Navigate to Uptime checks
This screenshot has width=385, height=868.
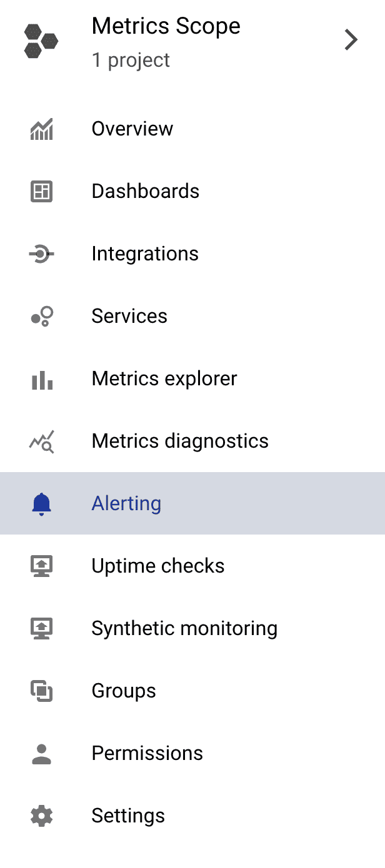point(158,566)
